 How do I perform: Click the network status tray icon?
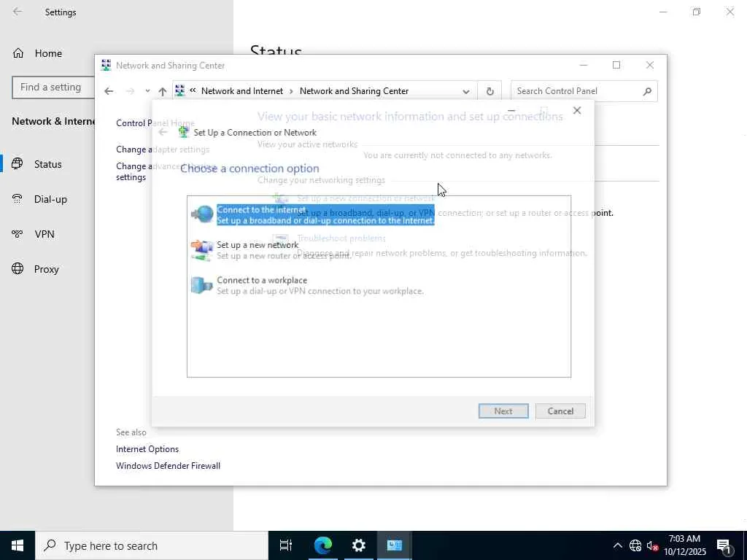pos(635,545)
